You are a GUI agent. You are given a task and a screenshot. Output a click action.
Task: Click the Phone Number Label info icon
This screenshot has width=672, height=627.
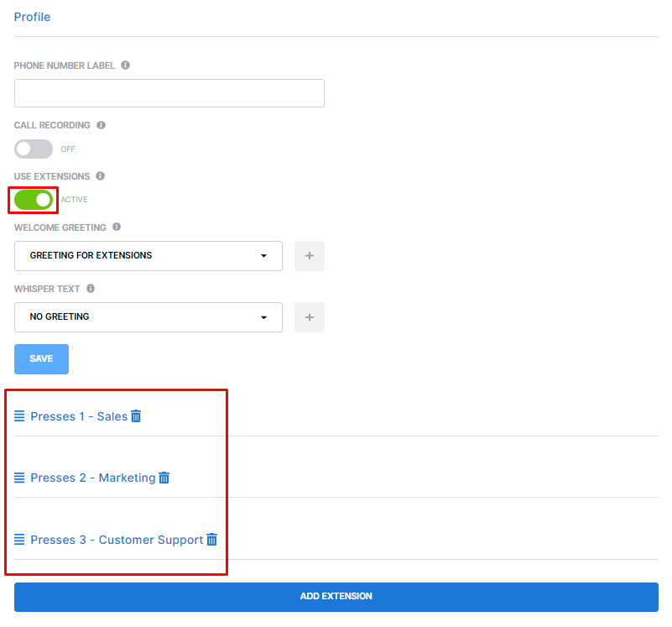tap(125, 65)
